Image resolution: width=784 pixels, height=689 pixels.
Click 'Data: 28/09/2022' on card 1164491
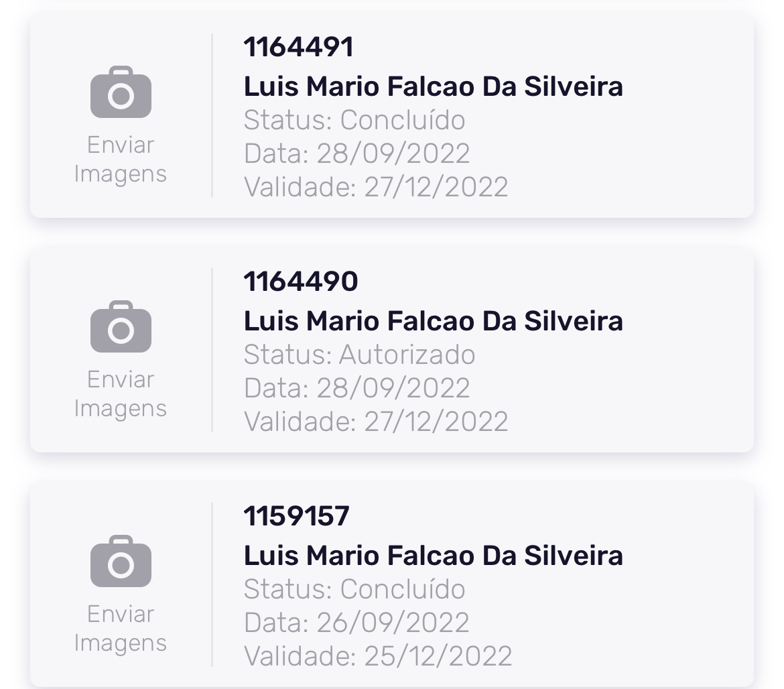(x=356, y=153)
